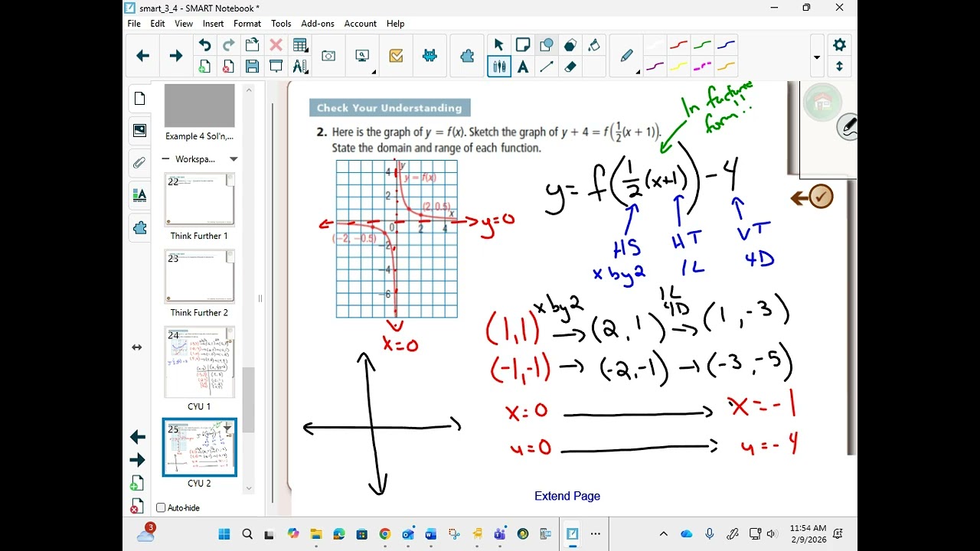Screen dimensions: 980x551
Task: Open the Windows Start menu
Action: (224, 534)
